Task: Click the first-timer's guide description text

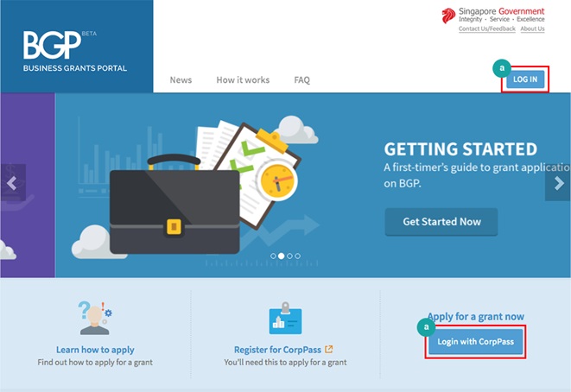Action: (477, 175)
